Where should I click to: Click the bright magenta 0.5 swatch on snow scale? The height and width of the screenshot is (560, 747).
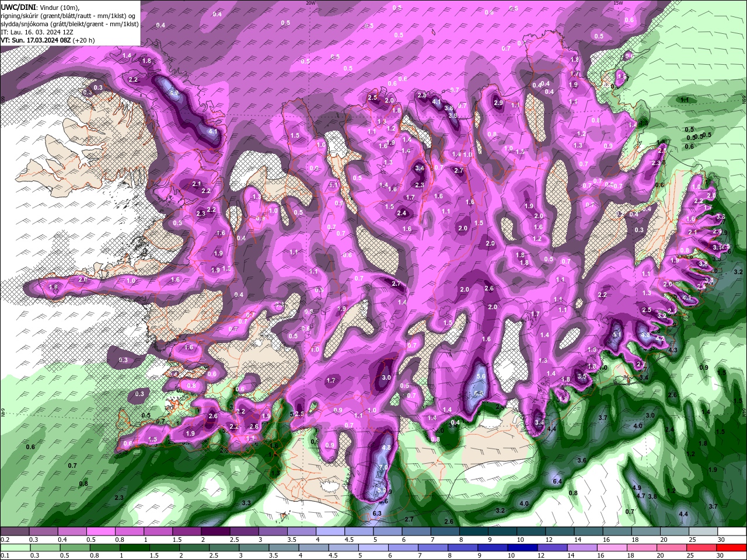100,531
